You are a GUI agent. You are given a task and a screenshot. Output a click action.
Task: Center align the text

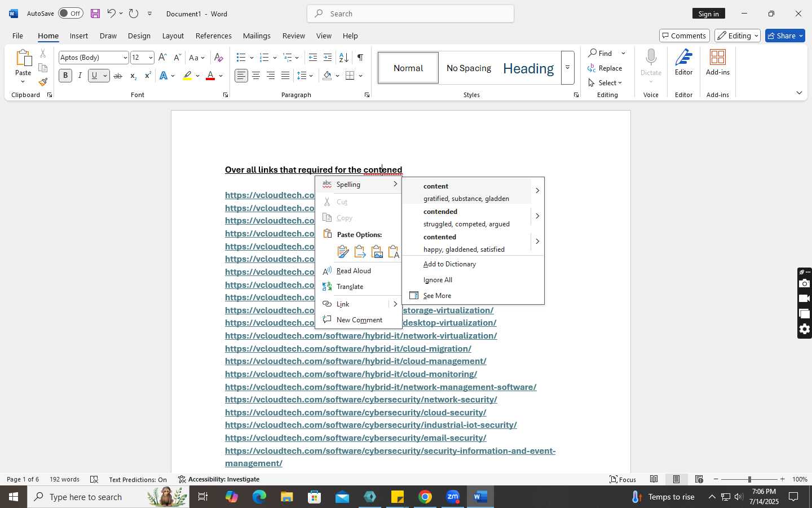tap(256, 76)
